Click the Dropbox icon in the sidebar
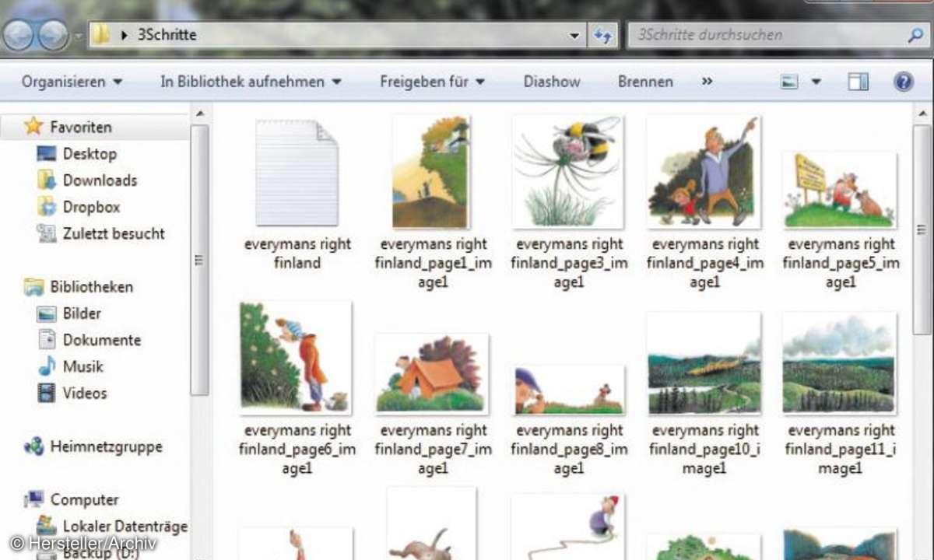Viewport: 934px width, 560px height. (x=47, y=207)
